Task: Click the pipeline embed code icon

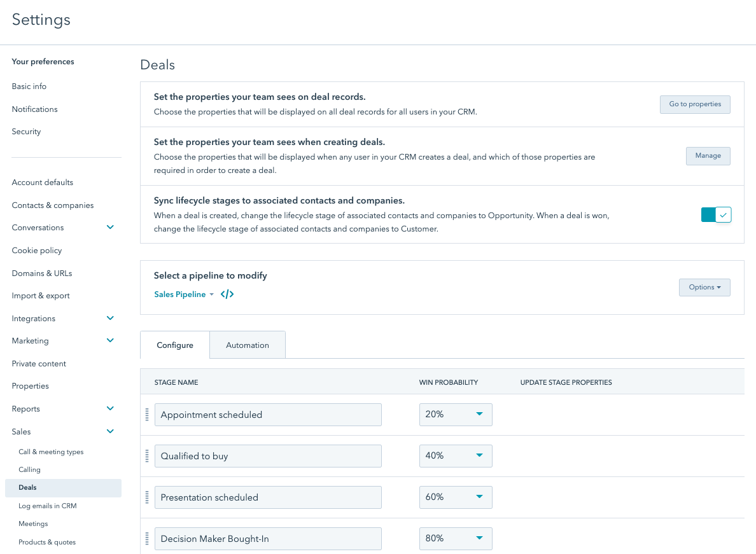Action: [x=227, y=294]
